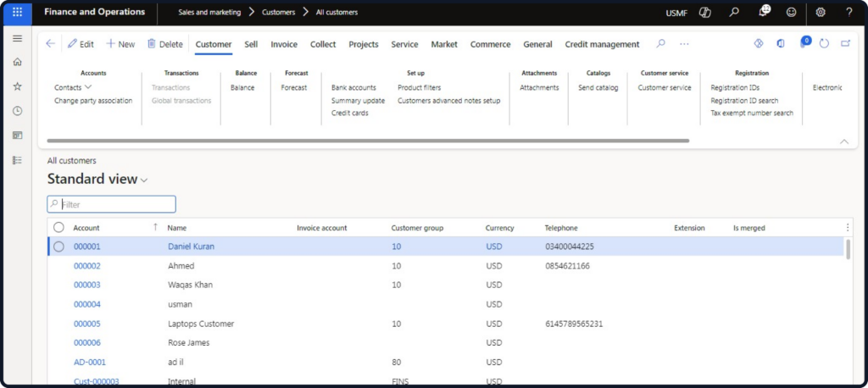Go to Home in left sidebar

pos(17,62)
